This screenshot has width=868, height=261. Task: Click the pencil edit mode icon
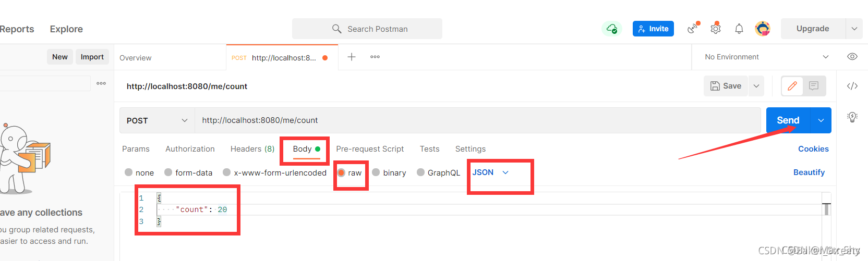[792, 86]
